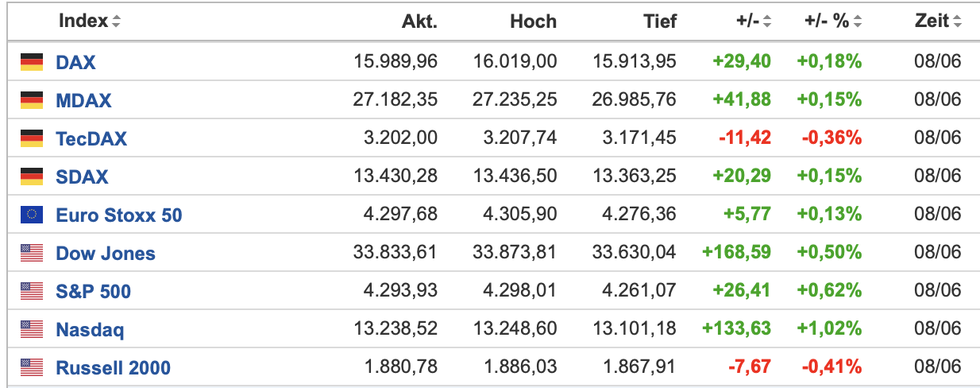The width and height of the screenshot is (980, 388).
Task: Sort table by Index column arrows
Action: tap(117, 22)
